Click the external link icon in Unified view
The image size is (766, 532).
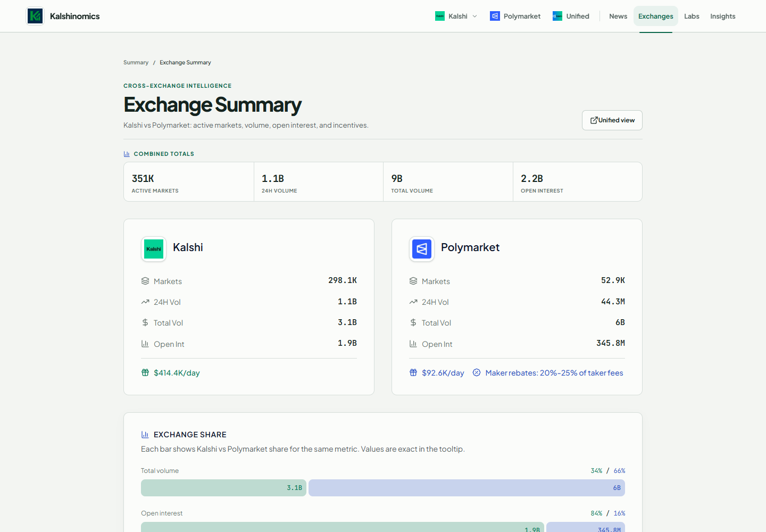pyautogui.click(x=594, y=120)
